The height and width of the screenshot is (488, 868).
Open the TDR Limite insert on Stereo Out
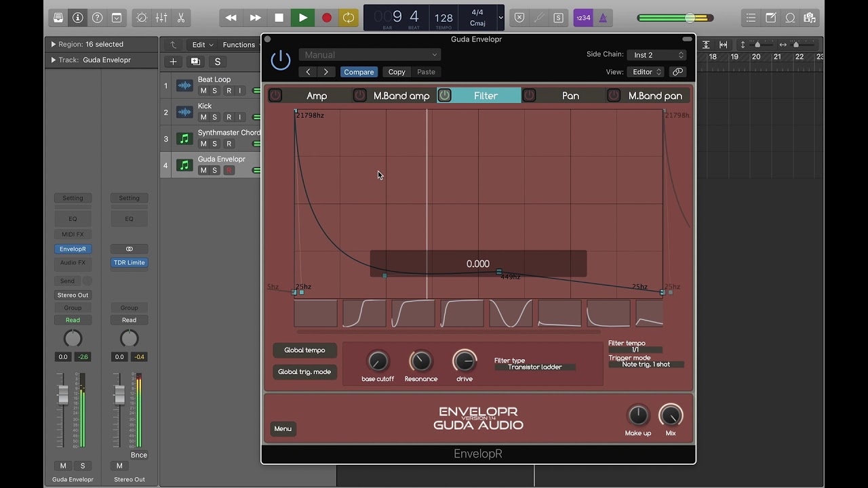click(x=129, y=262)
